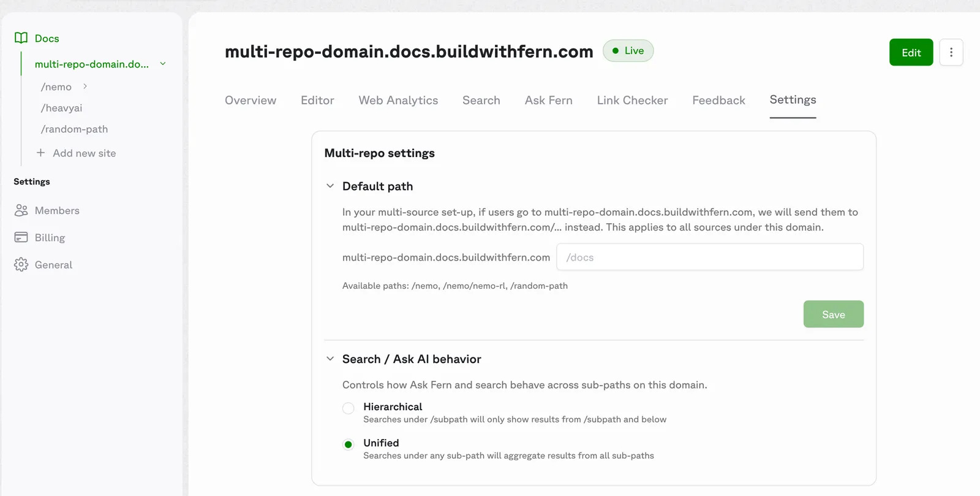Viewport: 980px width, 496px height.
Task: Click the green Edit button
Action: [911, 52]
